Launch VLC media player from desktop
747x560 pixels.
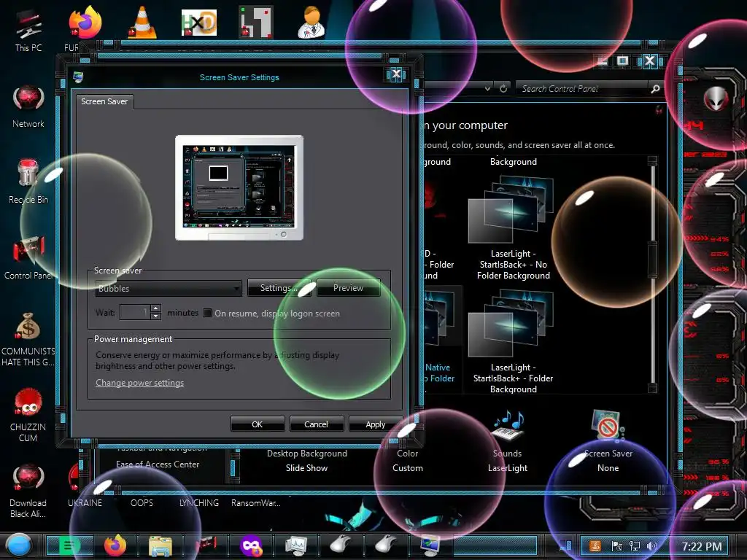(142, 22)
